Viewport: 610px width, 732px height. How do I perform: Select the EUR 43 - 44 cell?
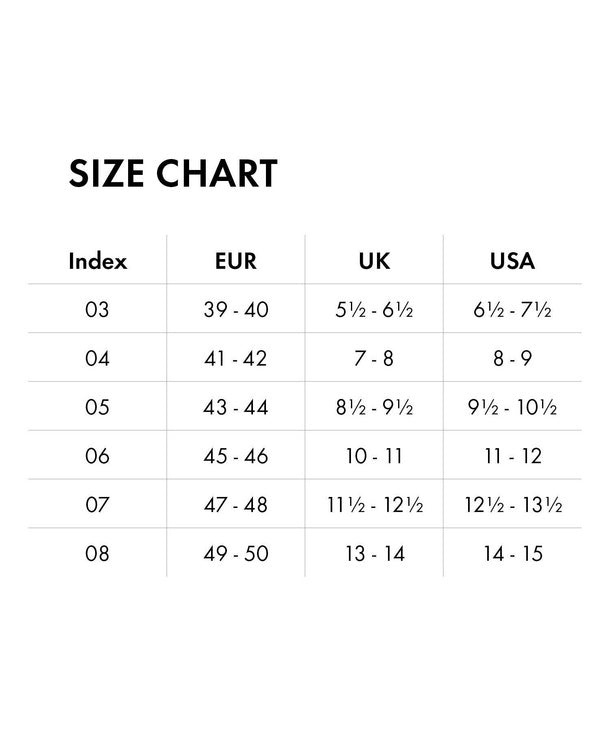[x=236, y=408]
